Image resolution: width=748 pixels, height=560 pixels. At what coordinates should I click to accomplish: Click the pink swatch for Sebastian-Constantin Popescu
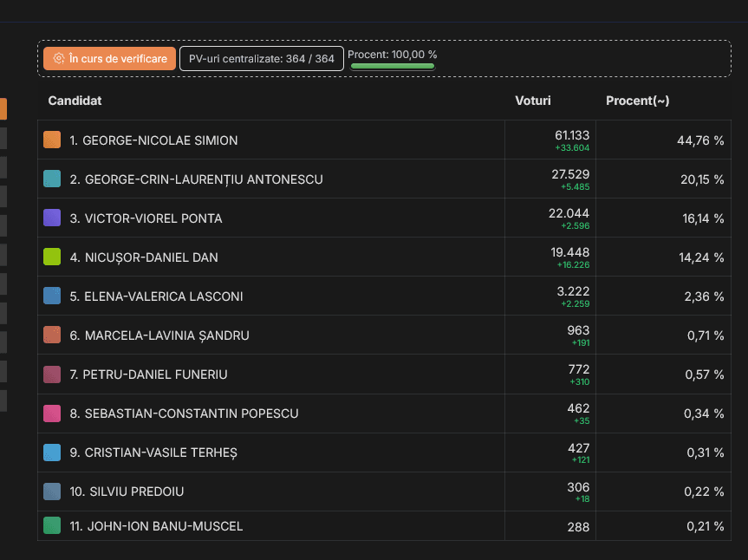pyautogui.click(x=52, y=413)
